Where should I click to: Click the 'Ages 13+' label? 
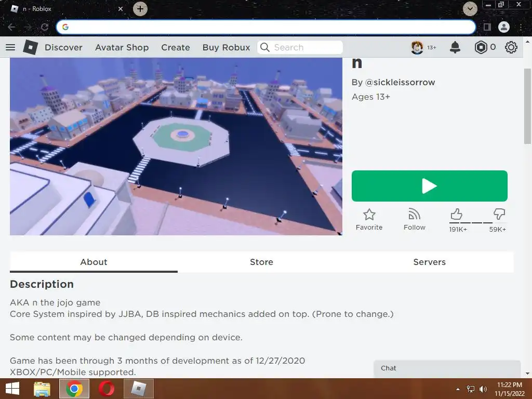371,97
